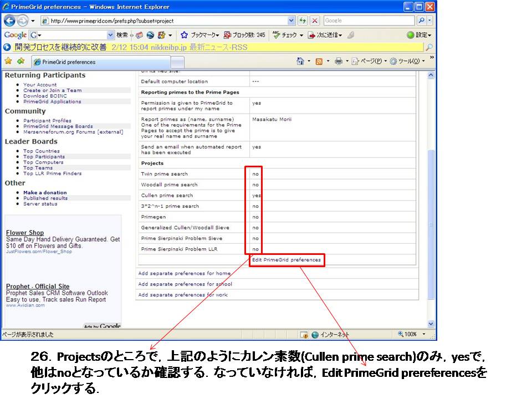
Task: Open the Create or Join a Team link
Action: coord(53,90)
